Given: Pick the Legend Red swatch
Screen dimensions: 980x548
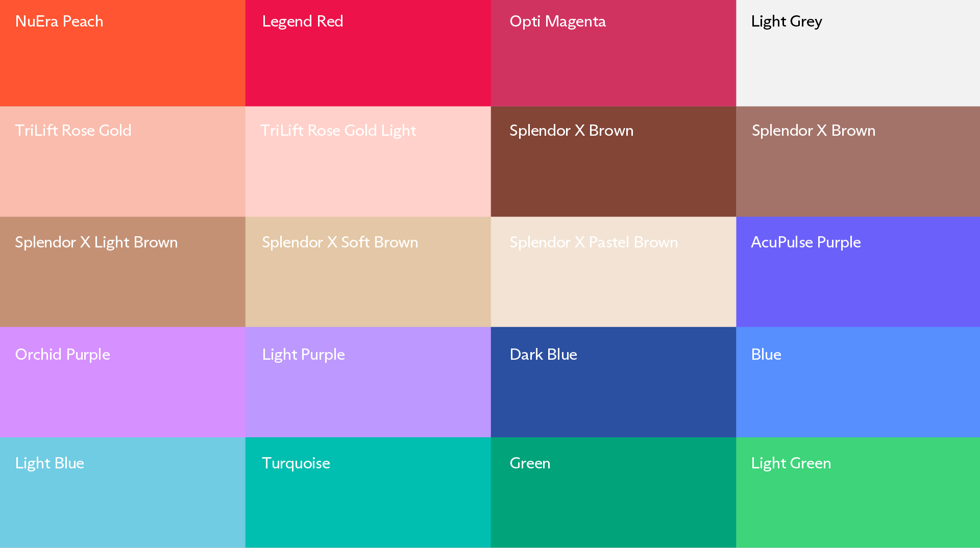Looking at the screenshot, I should point(368,53).
